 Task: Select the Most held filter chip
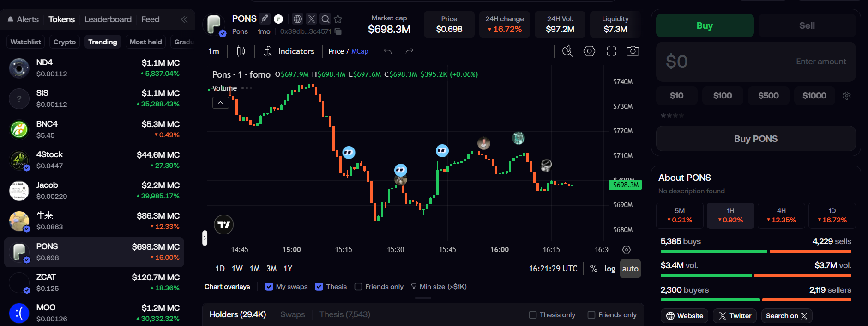coord(145,42)
